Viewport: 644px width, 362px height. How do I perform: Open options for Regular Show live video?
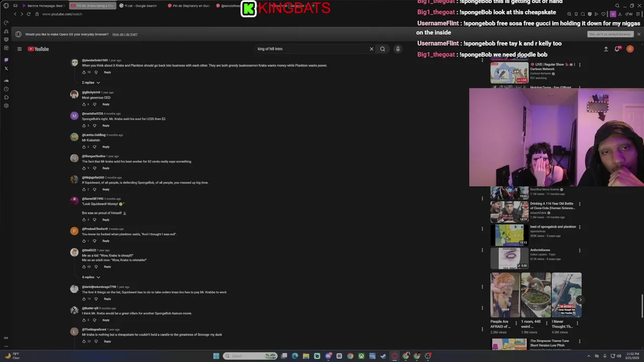(580, 65)
